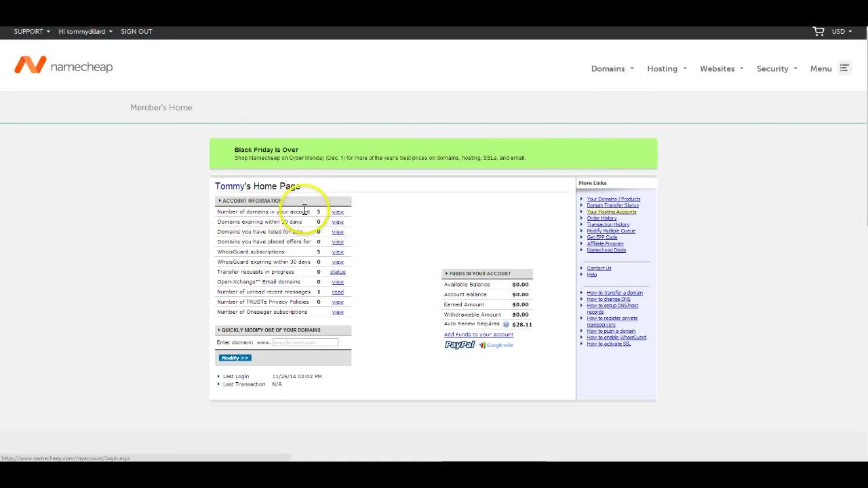
Task: Expand the USD currency dropdown
Action: click(x=842, y=31)
